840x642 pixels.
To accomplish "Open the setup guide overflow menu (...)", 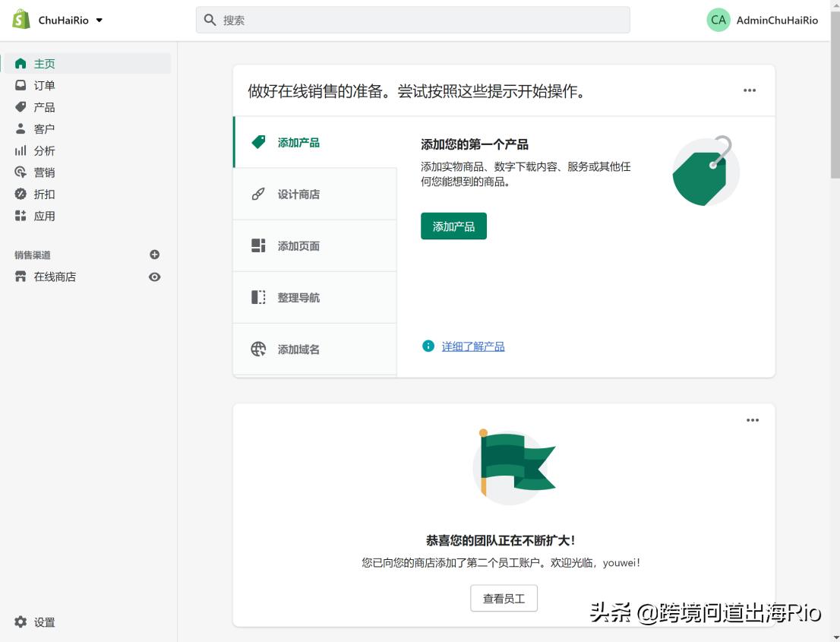I will 750,90.
